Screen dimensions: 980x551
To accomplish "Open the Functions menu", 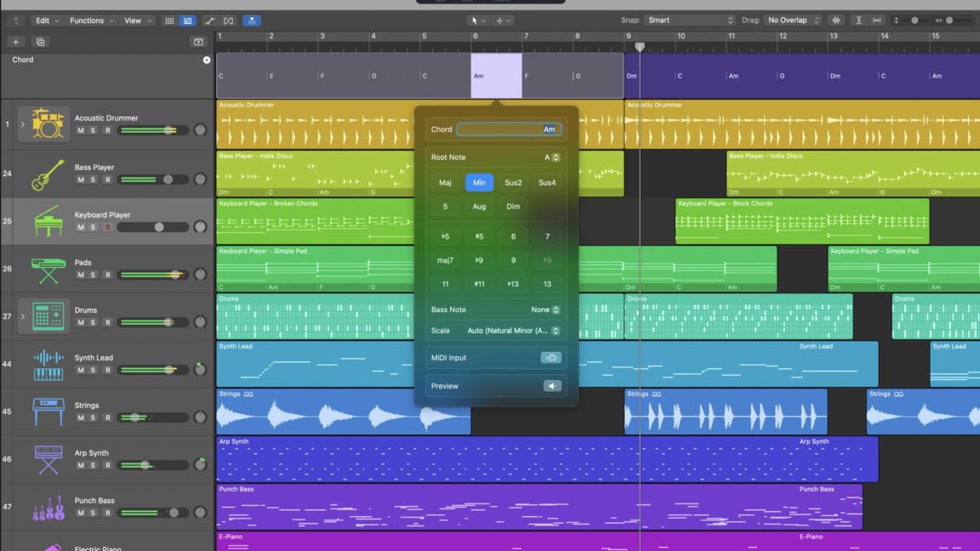I will [88, 20].
